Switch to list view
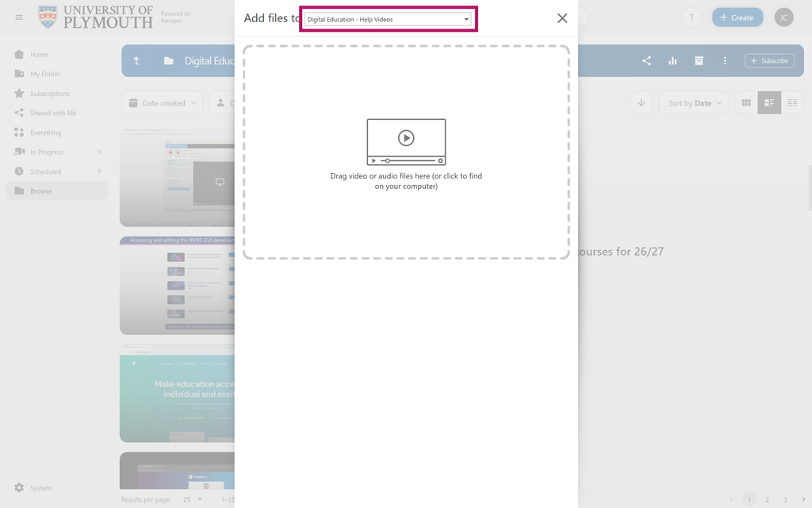This screenshot has width=812, height=508. tap(792, 102)
